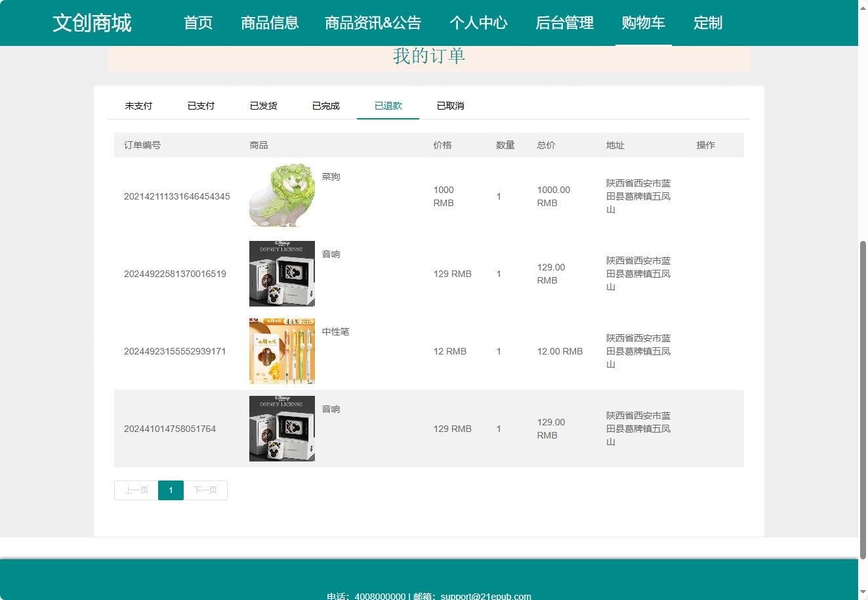
Task: Switch to the 未支付 orders tab
Action: tap(138, 105)
